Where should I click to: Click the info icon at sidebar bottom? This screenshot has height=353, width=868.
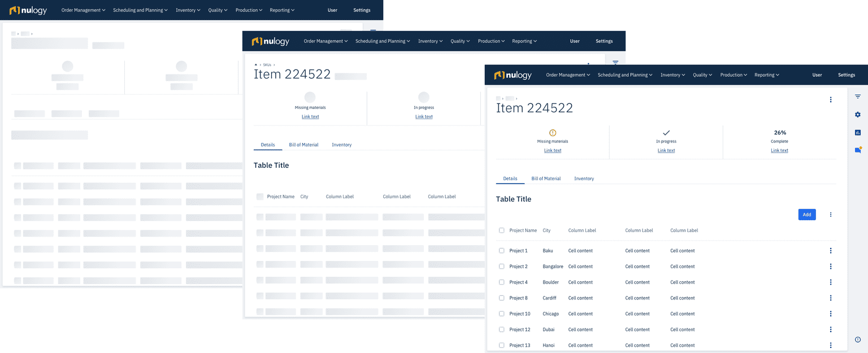[x=857, y=339]
